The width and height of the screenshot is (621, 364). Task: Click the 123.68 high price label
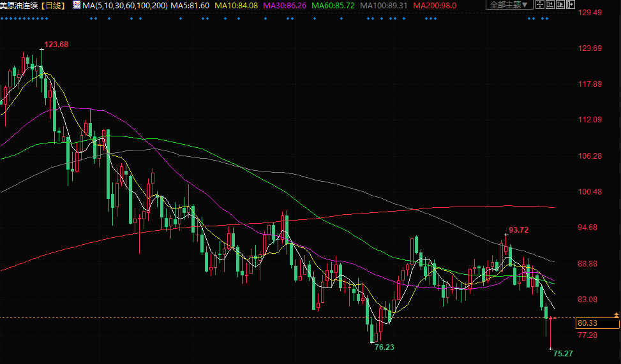pyautogui.click(x=56, y=45)
